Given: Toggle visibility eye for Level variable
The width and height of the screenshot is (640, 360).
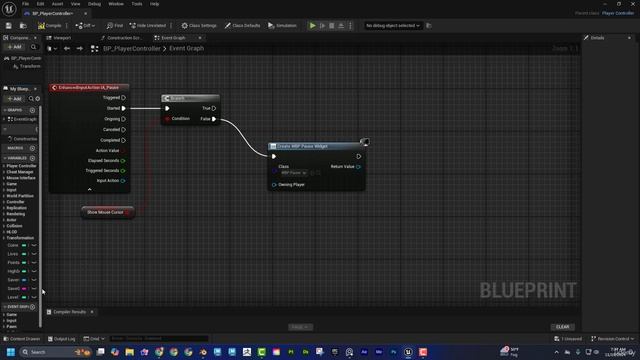Looking at the screenshot, I should tap(34, 297).
